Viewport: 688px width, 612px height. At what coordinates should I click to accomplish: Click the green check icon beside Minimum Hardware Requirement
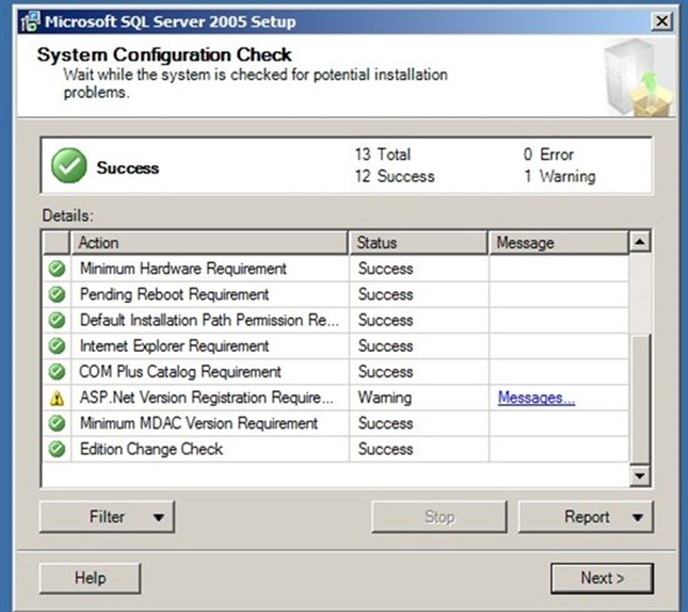click(x=57, y=268)
